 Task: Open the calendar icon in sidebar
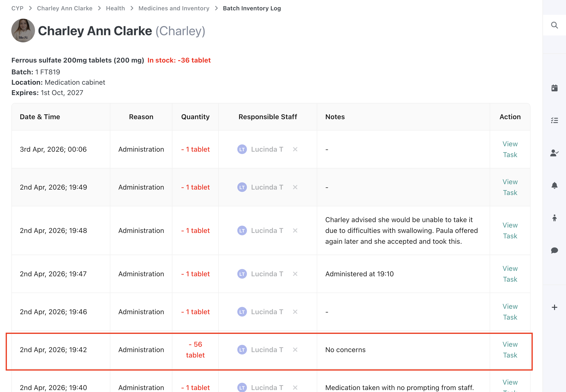[554, 88]
